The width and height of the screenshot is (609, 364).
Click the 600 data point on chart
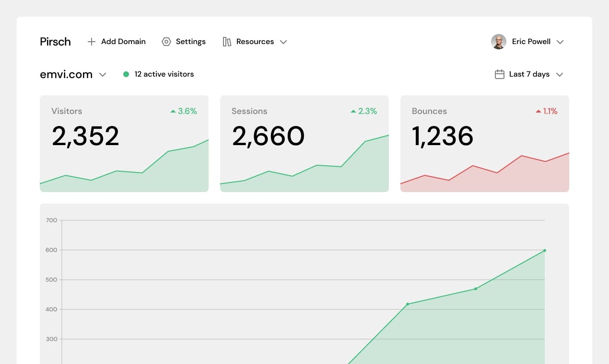[545, 250]
